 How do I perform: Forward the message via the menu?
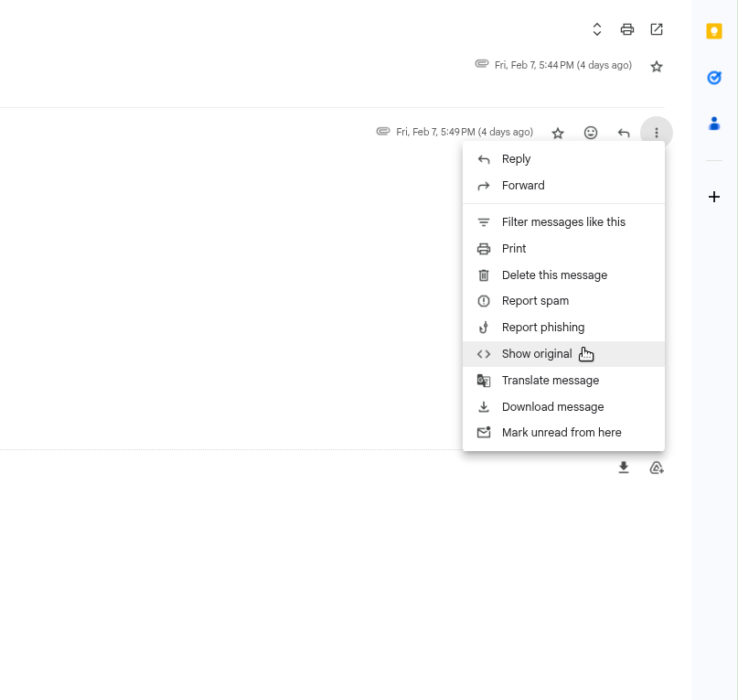[522, 185]
